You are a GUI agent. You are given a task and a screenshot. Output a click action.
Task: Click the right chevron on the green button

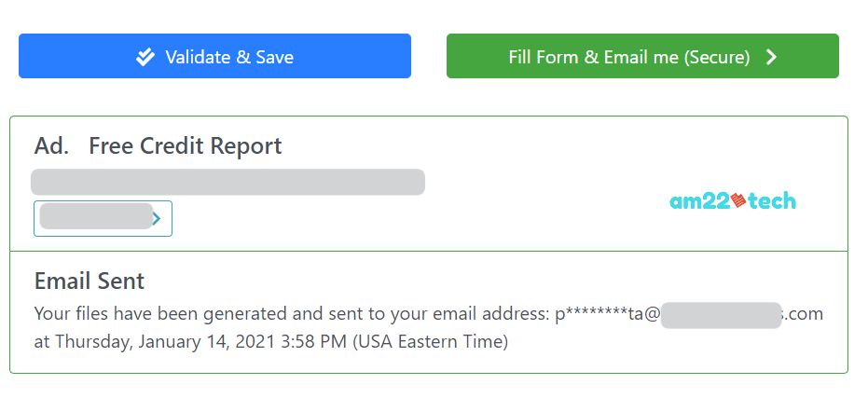(x=771, y=57)
